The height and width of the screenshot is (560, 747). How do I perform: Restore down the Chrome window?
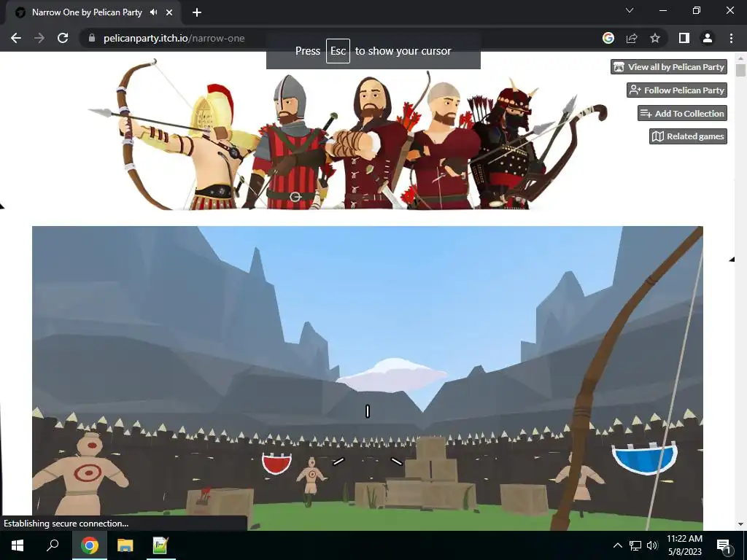tap(697, 10)
